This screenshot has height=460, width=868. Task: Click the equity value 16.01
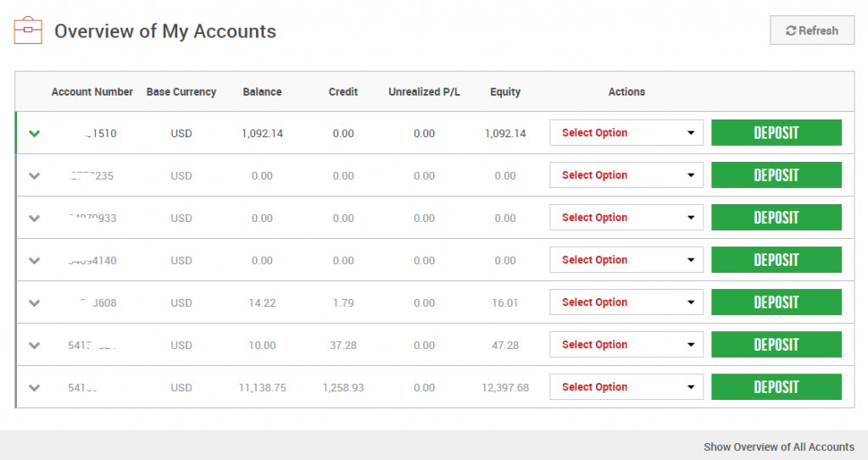505,302
